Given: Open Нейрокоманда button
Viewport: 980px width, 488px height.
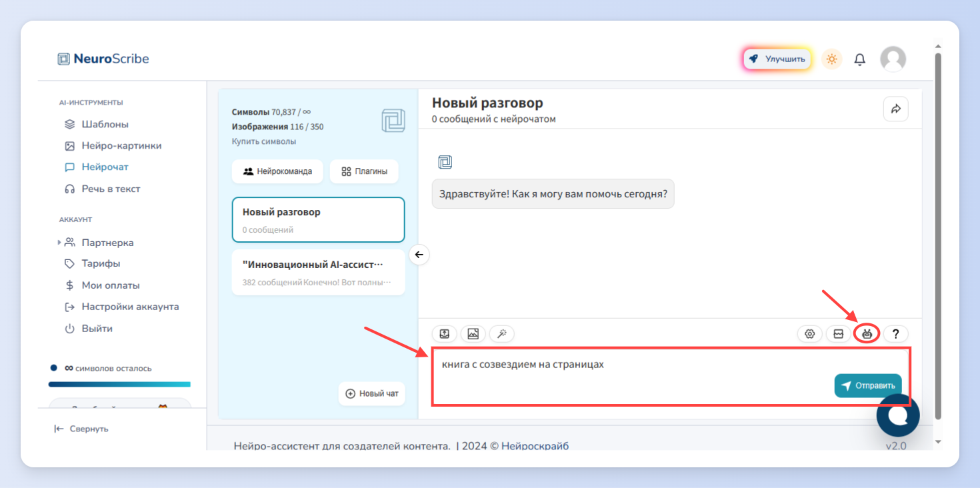Looking at the screenshot, I should (277, 171).
